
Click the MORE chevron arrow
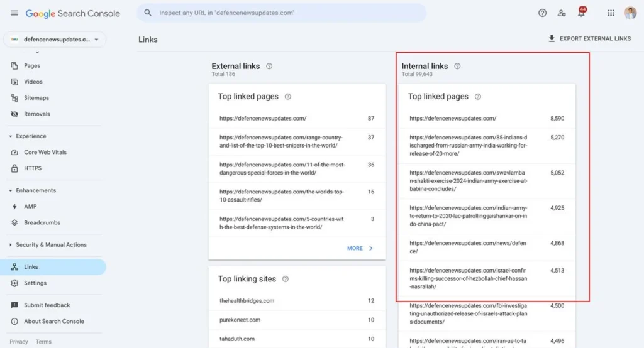371,248
